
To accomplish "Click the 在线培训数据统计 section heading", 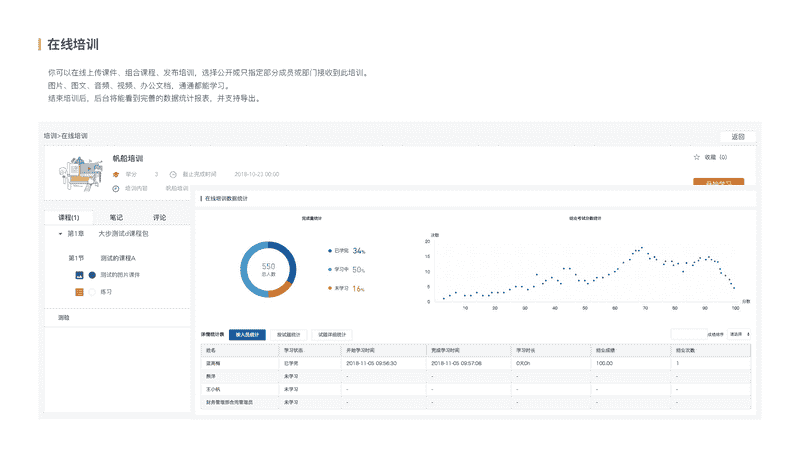I will click(x=226, y=199).
